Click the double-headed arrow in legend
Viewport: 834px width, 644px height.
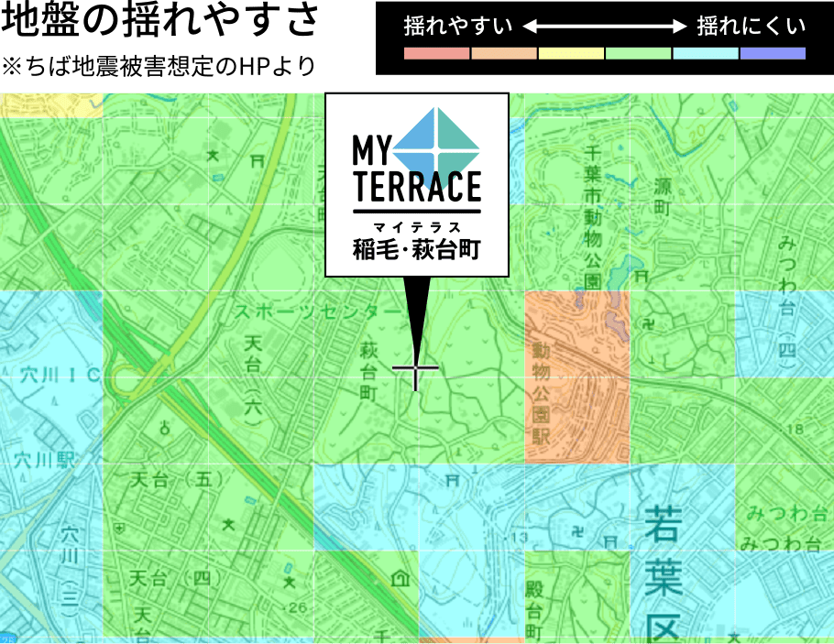click(605, 26)
